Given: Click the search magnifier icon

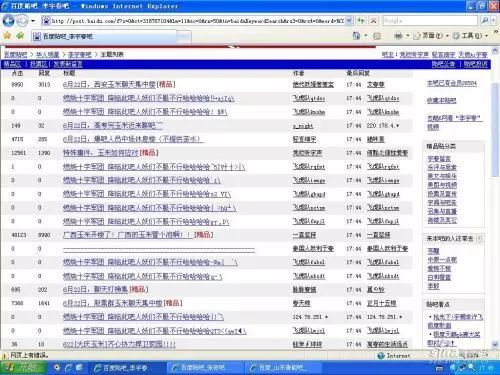Looking at the screenshot, I should [x=485, y=21].
